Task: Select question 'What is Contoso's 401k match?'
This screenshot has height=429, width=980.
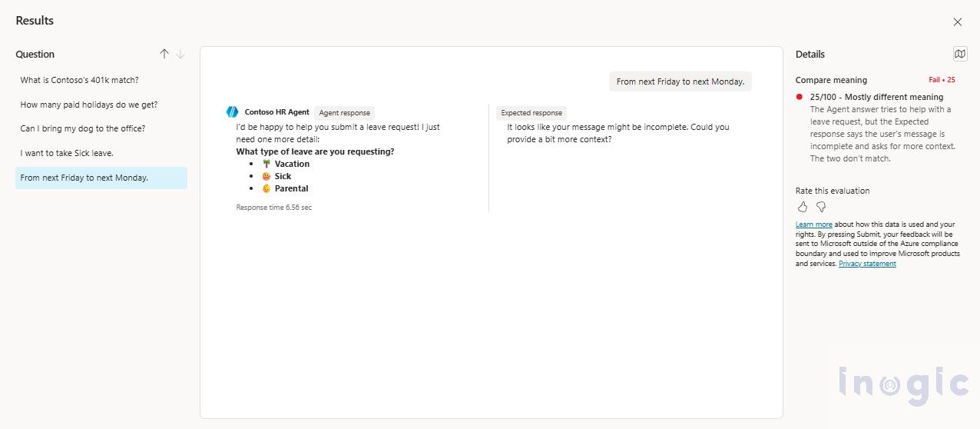Action: (x=101, y=80)
